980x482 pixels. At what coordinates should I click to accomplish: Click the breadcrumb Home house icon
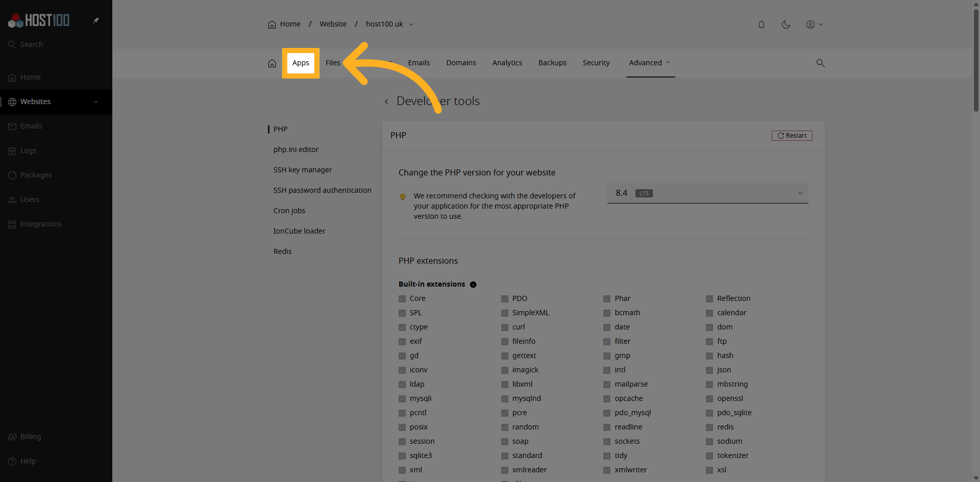pos(272,24)
